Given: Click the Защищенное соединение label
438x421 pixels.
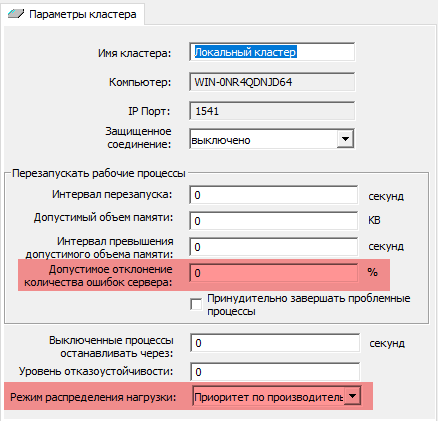Looking at the screenshot, I should click(x=139, y=138).
